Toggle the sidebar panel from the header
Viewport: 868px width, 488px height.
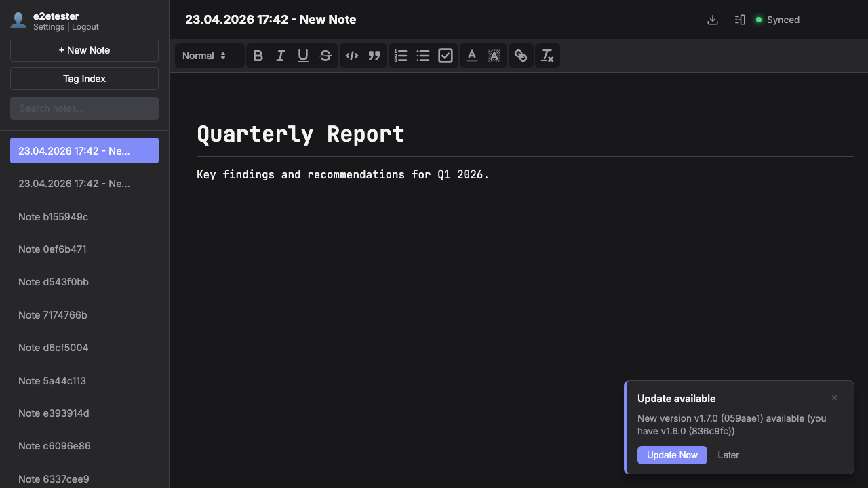click(739, 20)
